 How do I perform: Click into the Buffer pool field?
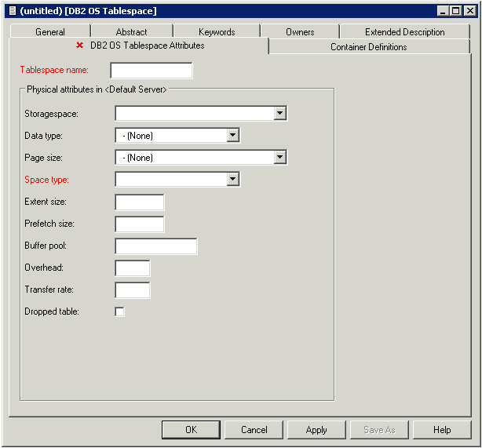click(x=155, y=246)
